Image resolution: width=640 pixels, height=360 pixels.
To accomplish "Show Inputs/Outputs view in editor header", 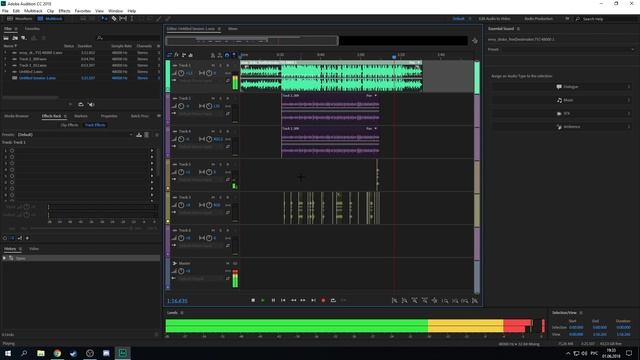I will 170,55.
